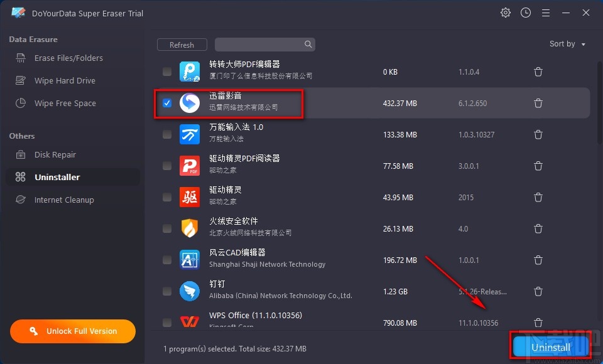Delete 钉钉 using its trash icon
Viewport: 603px width, 364px height.
(x=538, y=291)
